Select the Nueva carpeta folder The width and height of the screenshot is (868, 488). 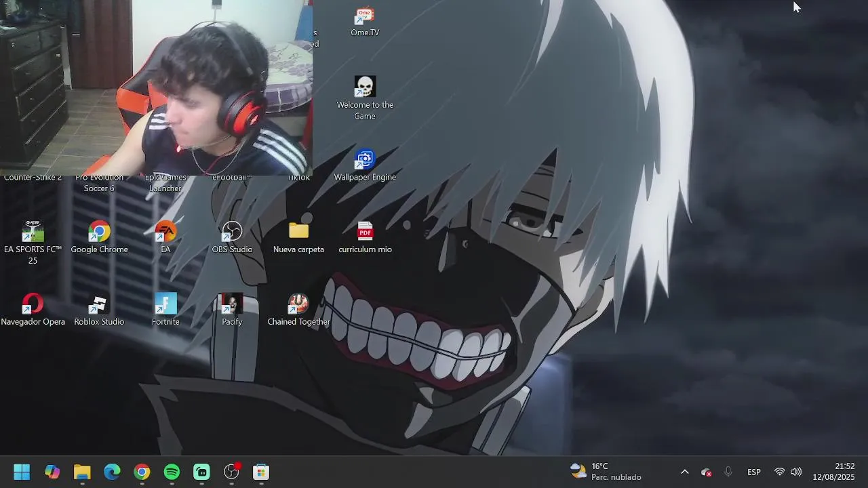click(x=298, y=238)
